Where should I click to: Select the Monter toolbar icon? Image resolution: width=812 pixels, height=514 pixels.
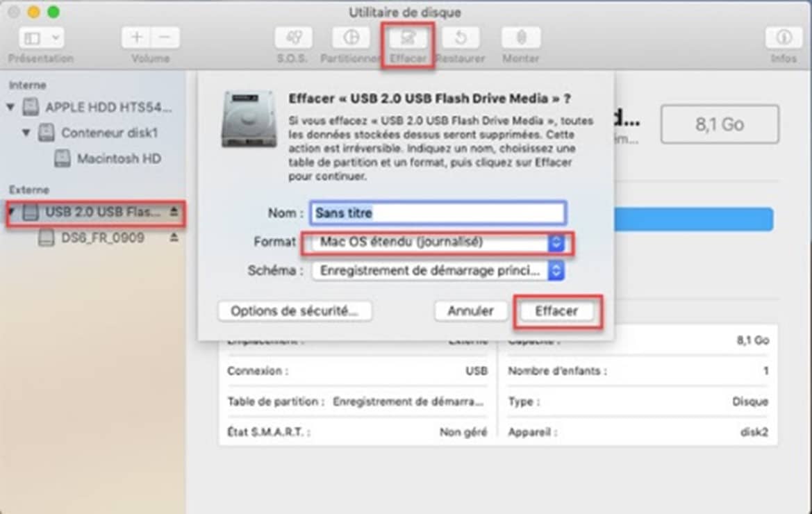pyautogui.click(x=521, y=38)
